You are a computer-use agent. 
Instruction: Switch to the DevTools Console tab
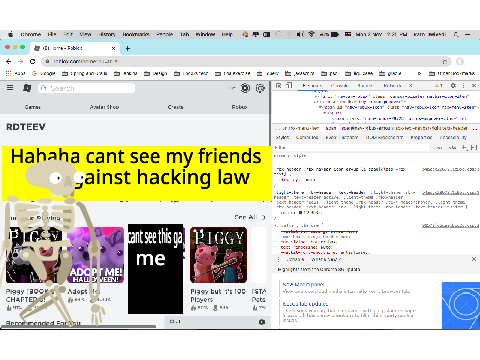(x=339, y=86)
